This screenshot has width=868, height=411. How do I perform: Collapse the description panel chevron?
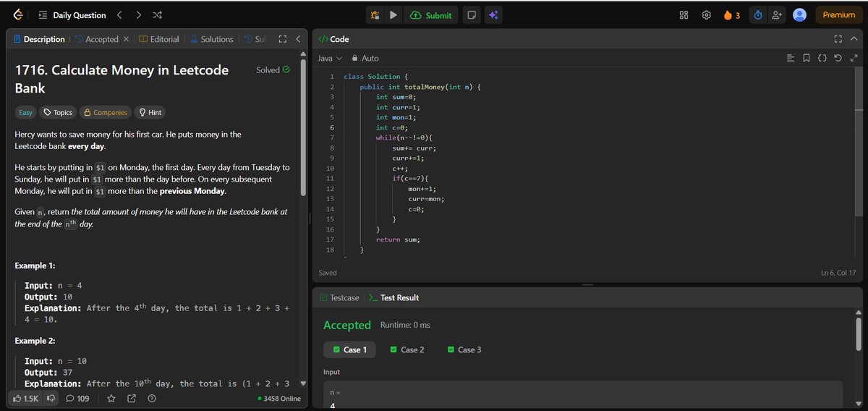(297, 39)
